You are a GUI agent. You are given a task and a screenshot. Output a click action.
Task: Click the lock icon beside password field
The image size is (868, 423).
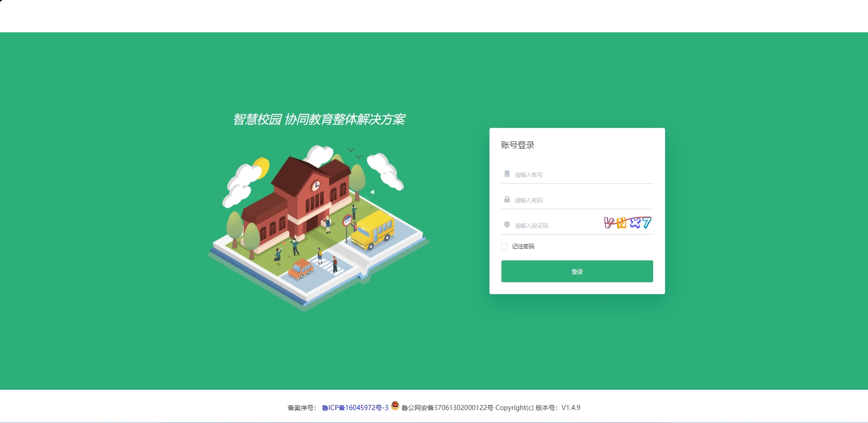point(506,199)
